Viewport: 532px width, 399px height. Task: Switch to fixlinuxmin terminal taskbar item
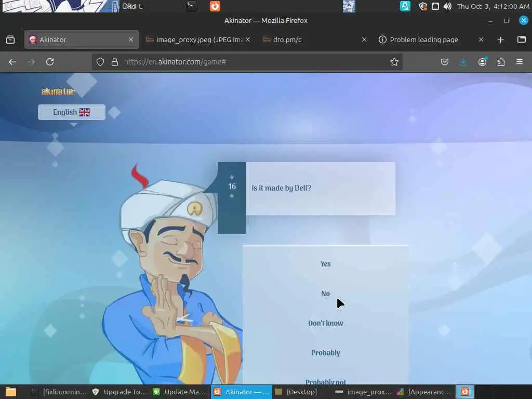pos(59,392)
